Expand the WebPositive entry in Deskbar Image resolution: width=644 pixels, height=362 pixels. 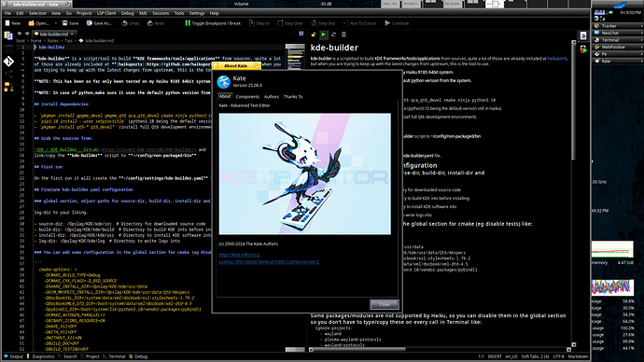click(x=617, y=48)
